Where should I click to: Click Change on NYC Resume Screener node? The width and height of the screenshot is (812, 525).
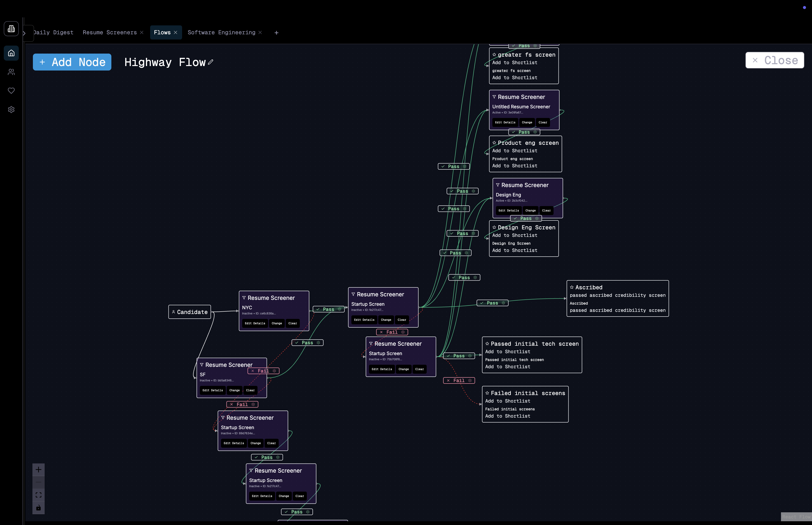(x=276, y=323)
